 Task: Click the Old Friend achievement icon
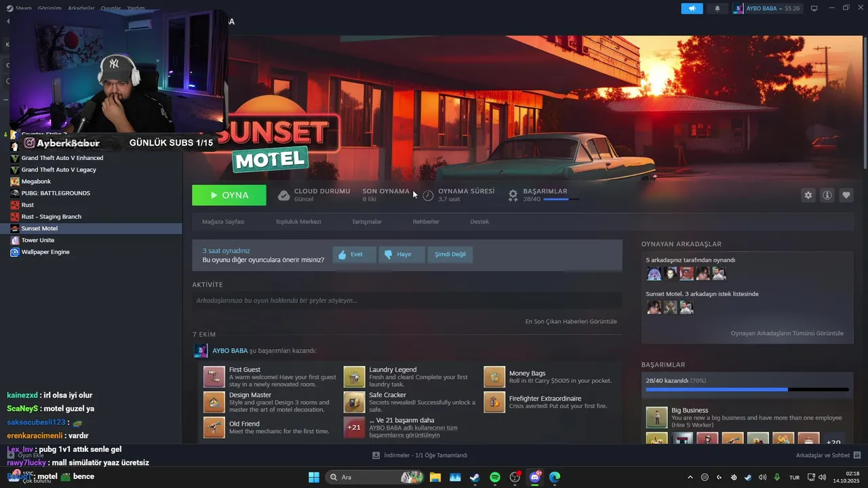[214, 427]
